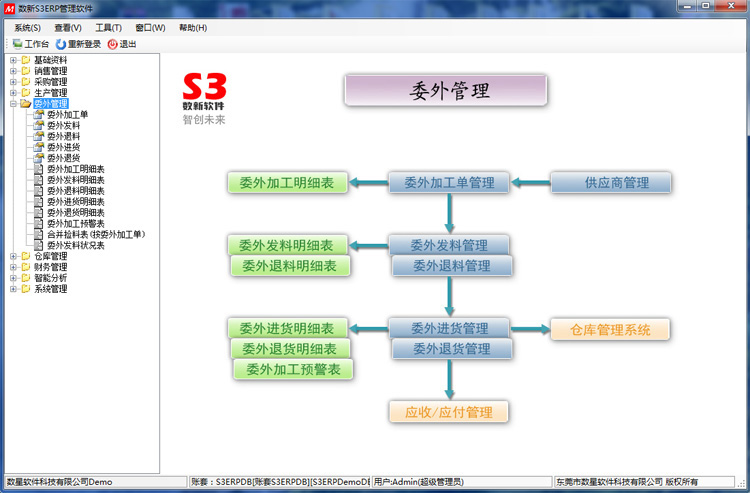The image size is (750, 493).
Task: Click the open 委外管理 folder icon
Action: (x=26, y=104)
